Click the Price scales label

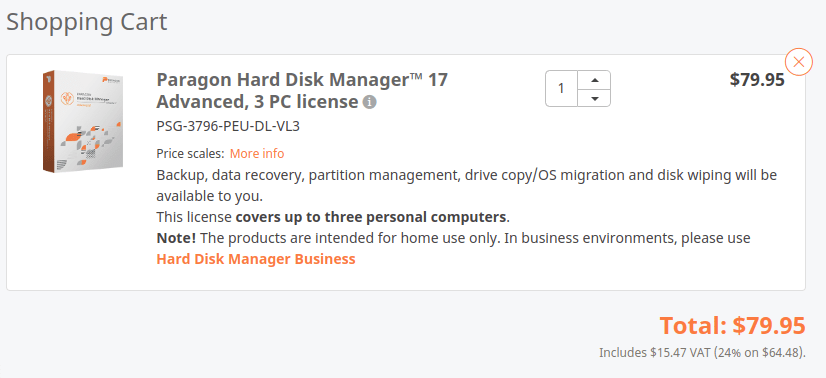(190, 154)
